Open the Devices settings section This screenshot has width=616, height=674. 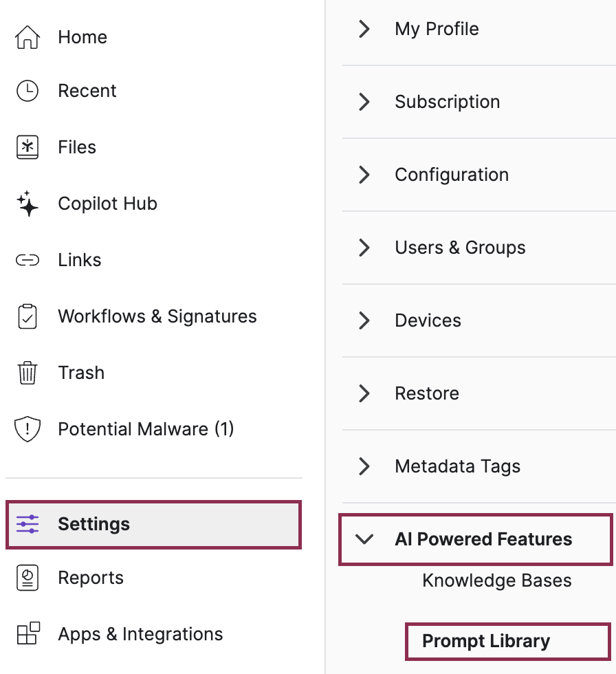479,320
